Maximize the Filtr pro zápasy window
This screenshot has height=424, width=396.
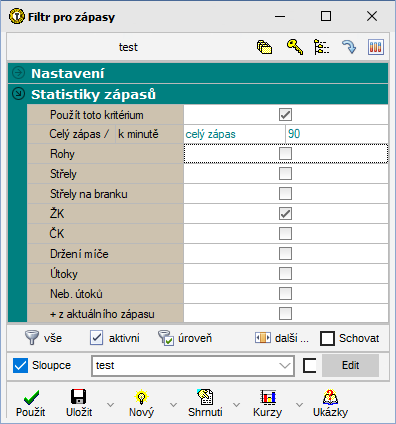(x=326, y=16)
